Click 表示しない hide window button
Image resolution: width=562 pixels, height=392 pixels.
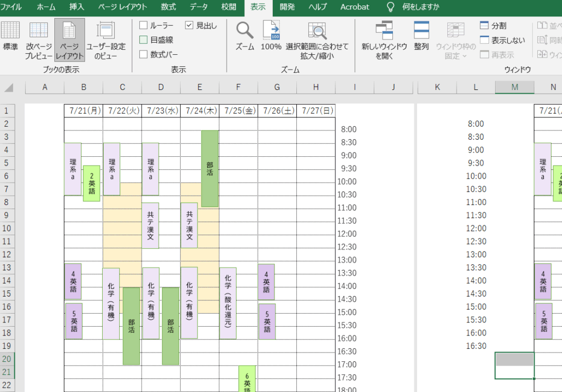pyautogui.click(x=502, y=40)
